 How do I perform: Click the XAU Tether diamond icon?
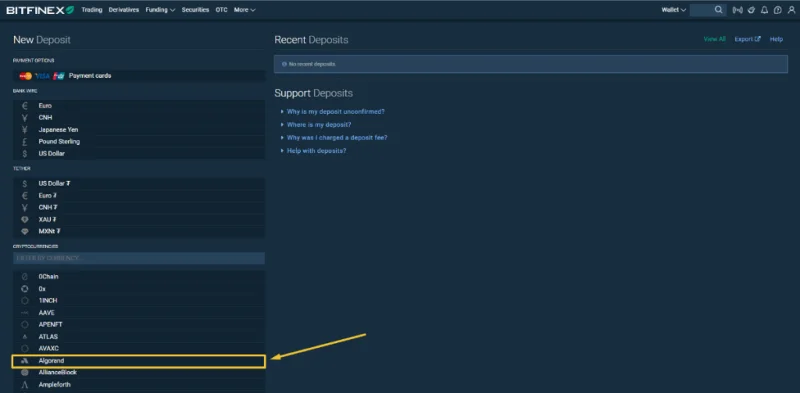point(24,219)
